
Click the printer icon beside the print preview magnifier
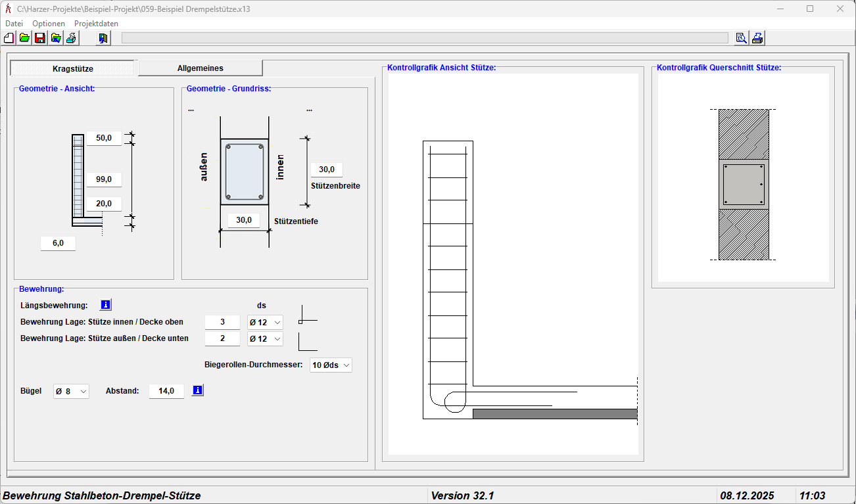coord(757,38)
